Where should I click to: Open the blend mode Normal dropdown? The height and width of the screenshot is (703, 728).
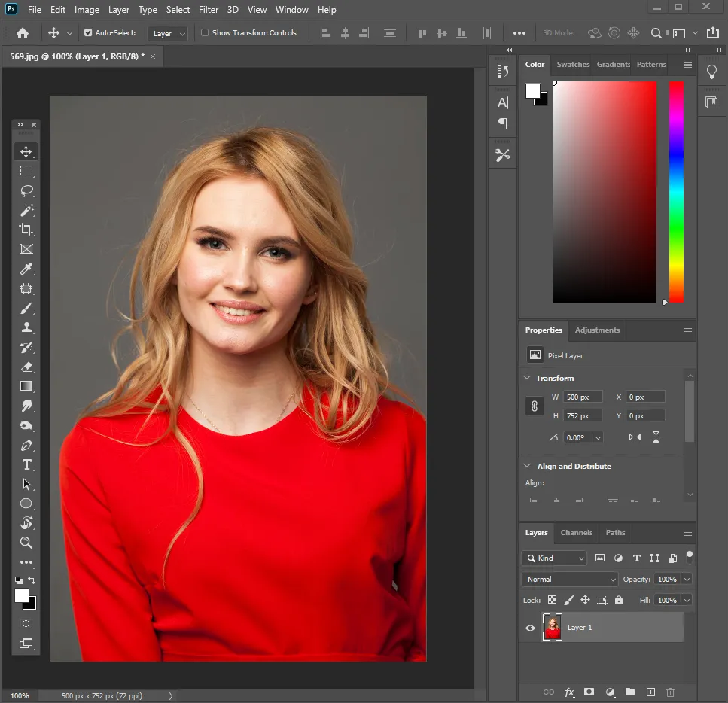(x=569, y=580)
